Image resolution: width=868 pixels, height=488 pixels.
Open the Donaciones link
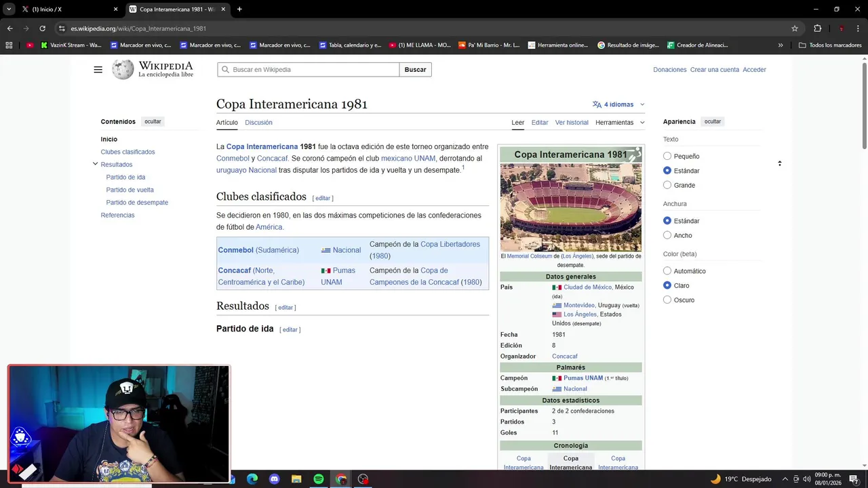point(670,70)
